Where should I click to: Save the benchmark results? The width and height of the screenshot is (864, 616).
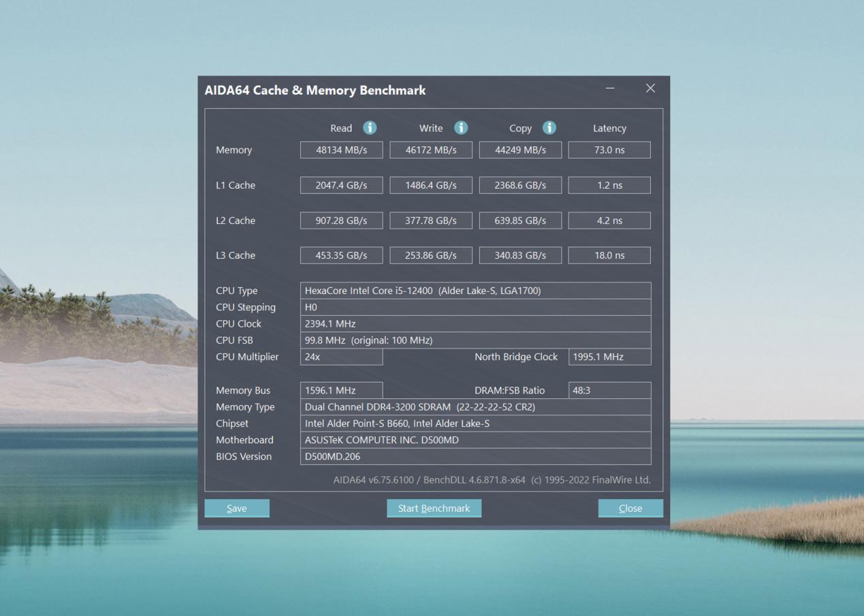click(237, 508)
